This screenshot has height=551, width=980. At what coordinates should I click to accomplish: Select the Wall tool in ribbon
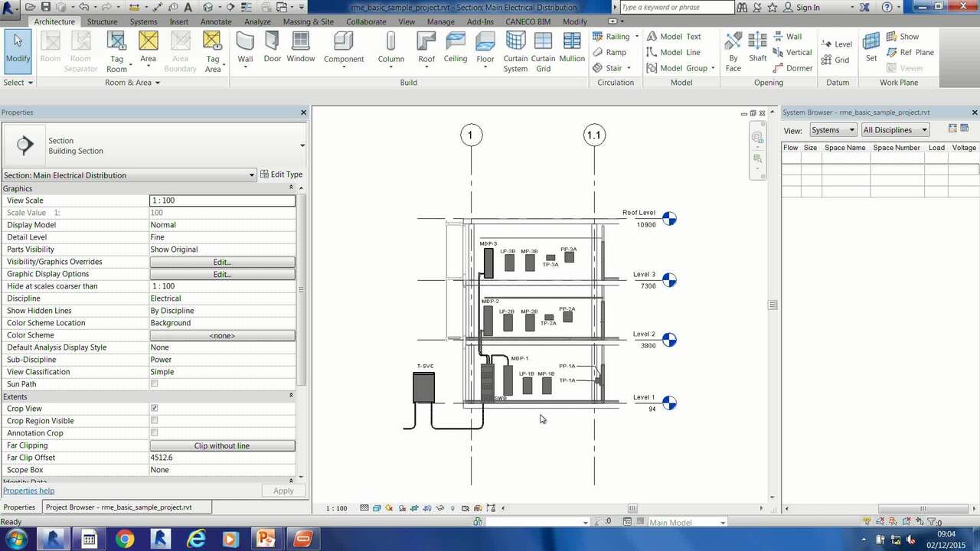coord(245,47)
